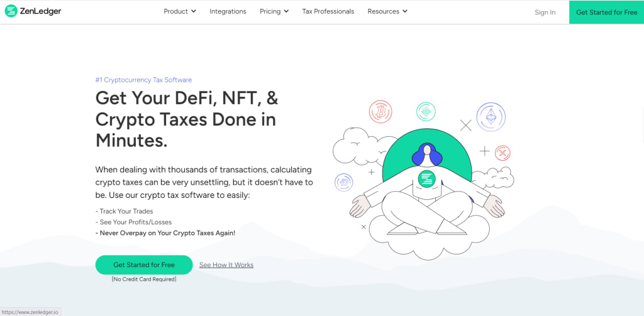Click hero Get Started for Free button
The image size is (644, 316).
(144, 264)
